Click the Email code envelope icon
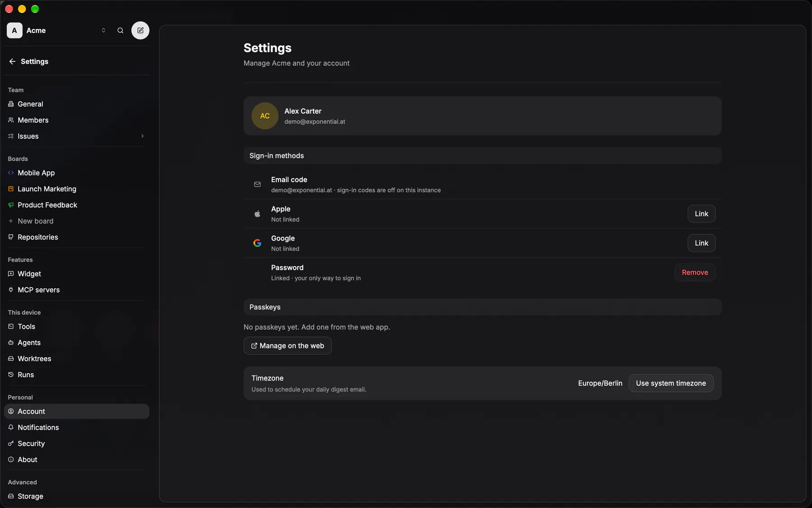This screenshot has height=508, width=812. click(x=257, y=185)
